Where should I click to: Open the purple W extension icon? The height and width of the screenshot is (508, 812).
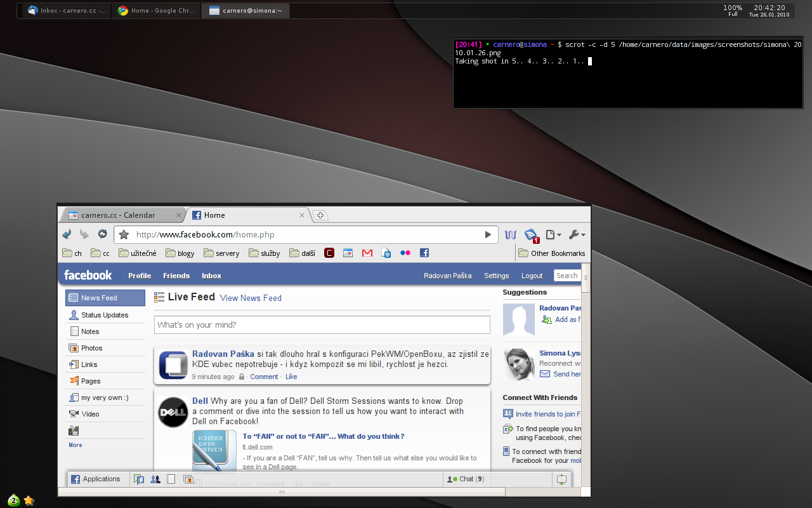pos(511,234)
